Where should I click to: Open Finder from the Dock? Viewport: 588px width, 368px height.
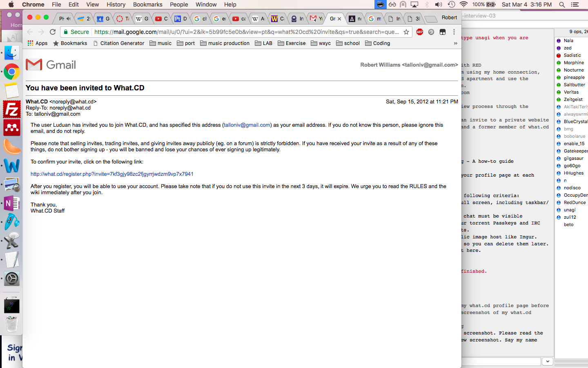tap(12, 53)
